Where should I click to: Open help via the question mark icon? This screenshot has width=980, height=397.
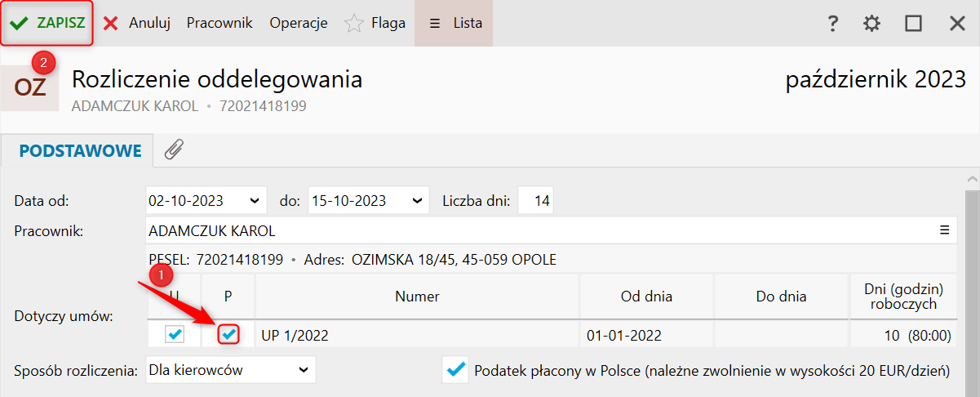point(832,24)
